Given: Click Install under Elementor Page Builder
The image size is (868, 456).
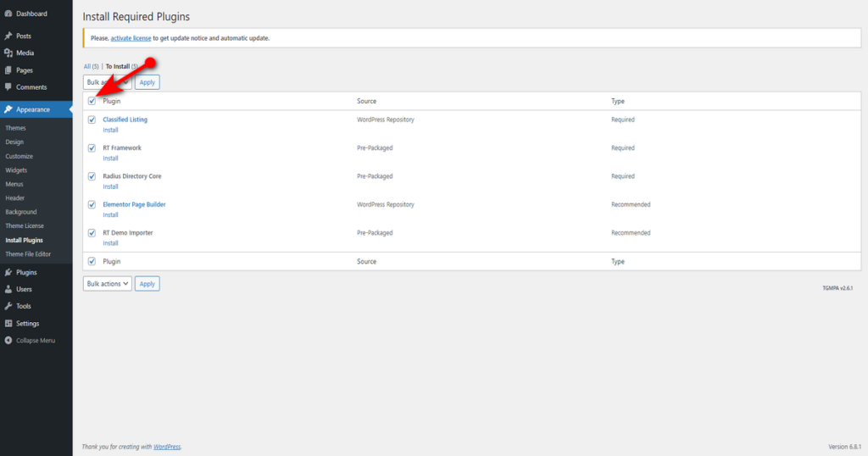Looking at the screenshot, I should pyautogui.click(x=111, y=214).
